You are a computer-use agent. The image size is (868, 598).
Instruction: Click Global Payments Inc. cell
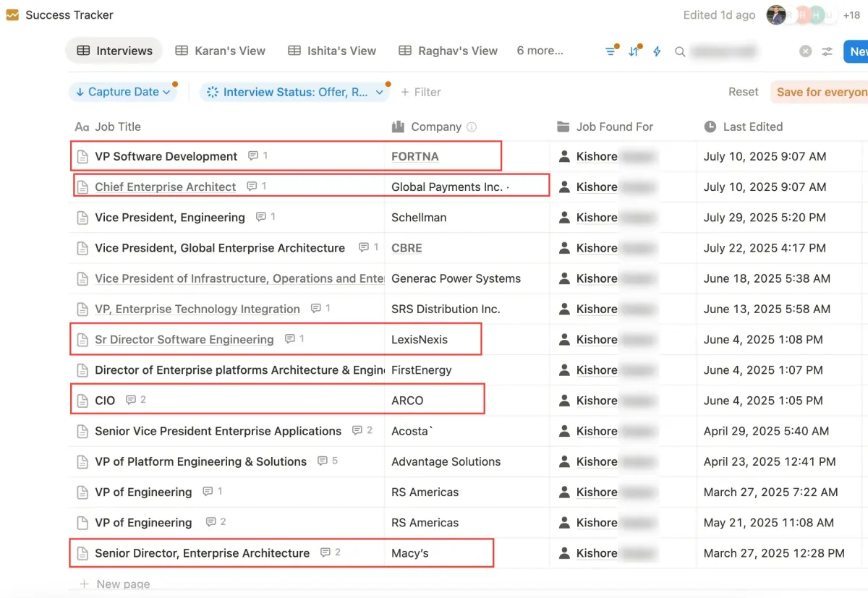(x=450, y=187)
